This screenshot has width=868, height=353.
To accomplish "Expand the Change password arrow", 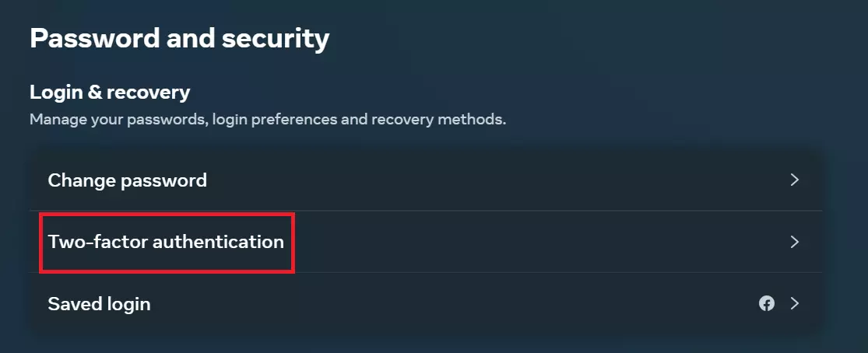I will (795, 180).
